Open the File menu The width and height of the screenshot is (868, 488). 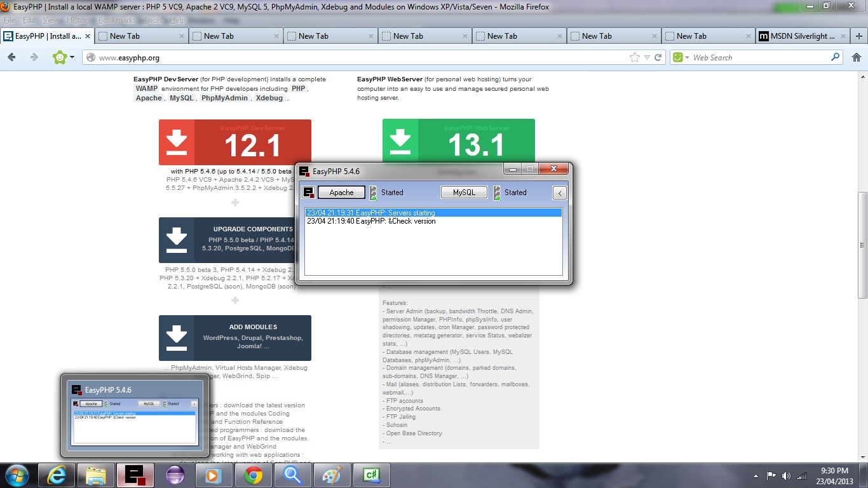pyautogui.click(x=10, y=20)
